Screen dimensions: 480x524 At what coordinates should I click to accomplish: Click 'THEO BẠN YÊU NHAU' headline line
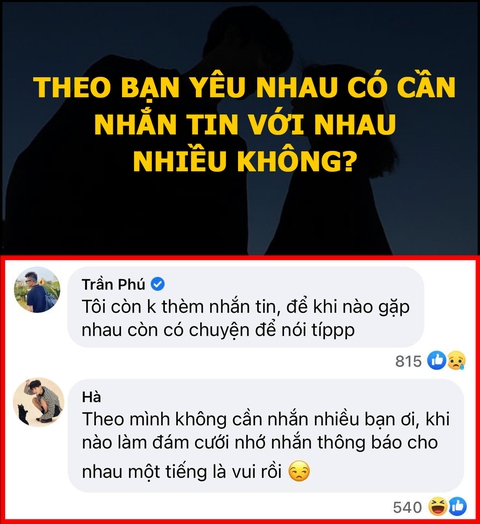189,87
